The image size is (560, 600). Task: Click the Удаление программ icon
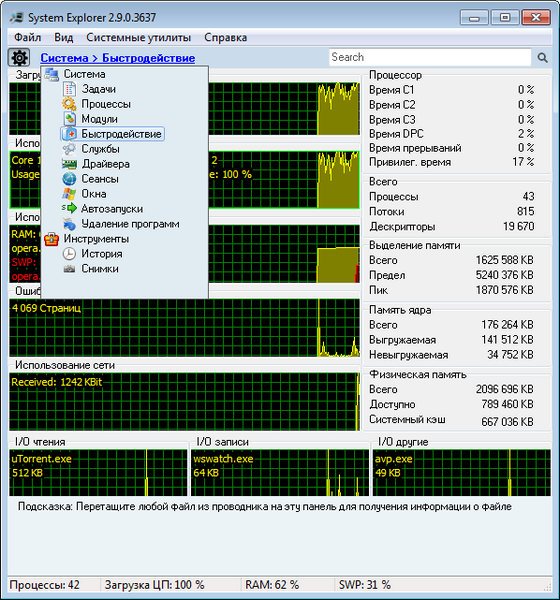tap(69, 224)
